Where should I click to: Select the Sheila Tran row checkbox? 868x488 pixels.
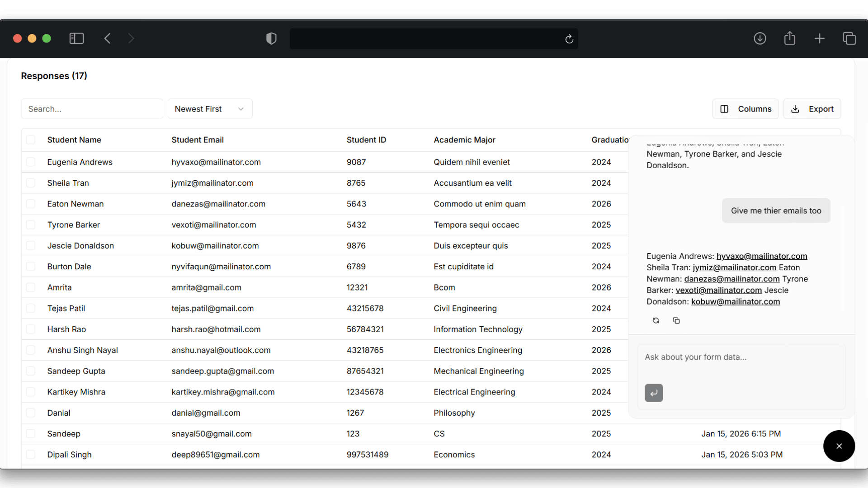tap(31, 183)
